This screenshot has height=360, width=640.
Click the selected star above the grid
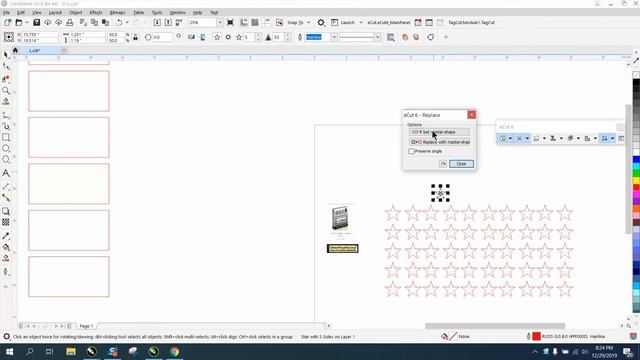[440, 193]
